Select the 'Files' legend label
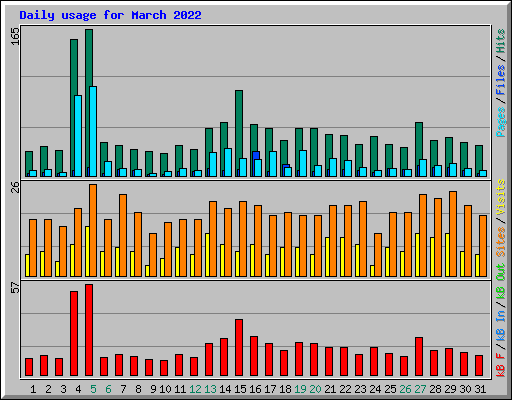512x400 pixels. (501, 80)
